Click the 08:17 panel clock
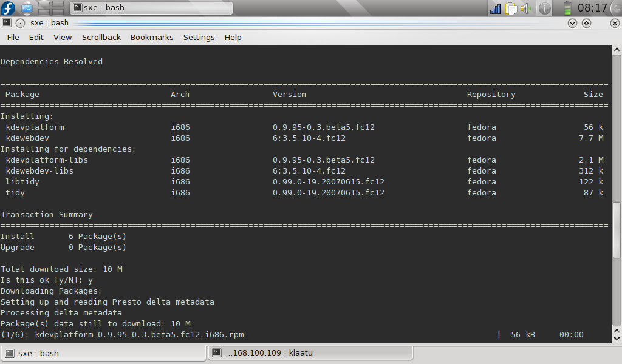Image resolution: width=622 pixels, height=364 pixels. coord(592,8)
